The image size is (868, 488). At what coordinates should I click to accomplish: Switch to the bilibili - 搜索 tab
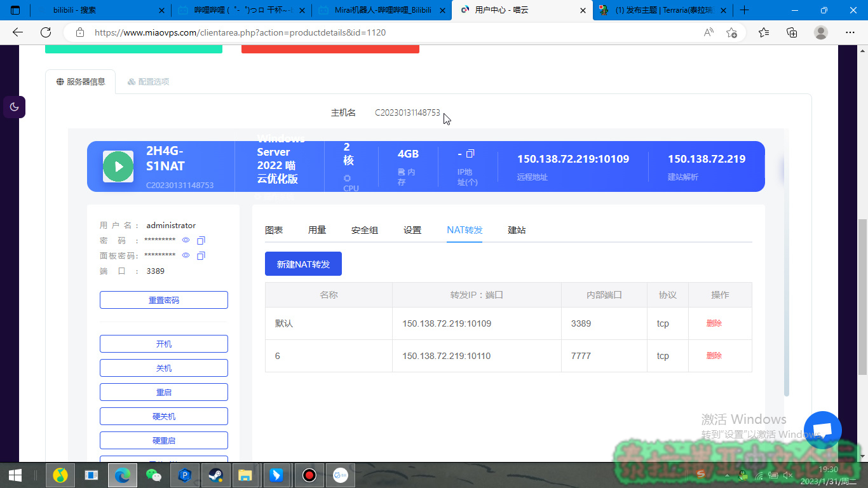(100, 10)
